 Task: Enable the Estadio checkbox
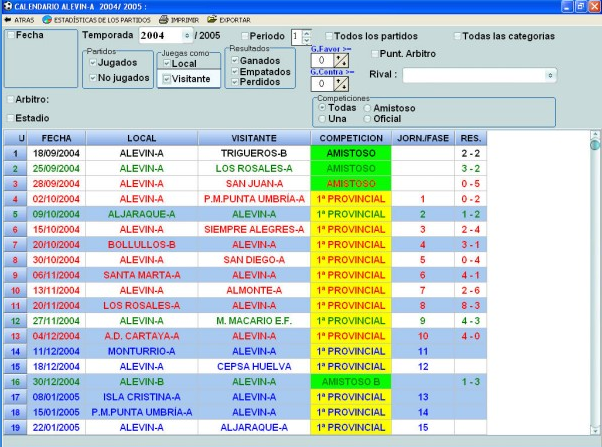click(x=10, y=118)
